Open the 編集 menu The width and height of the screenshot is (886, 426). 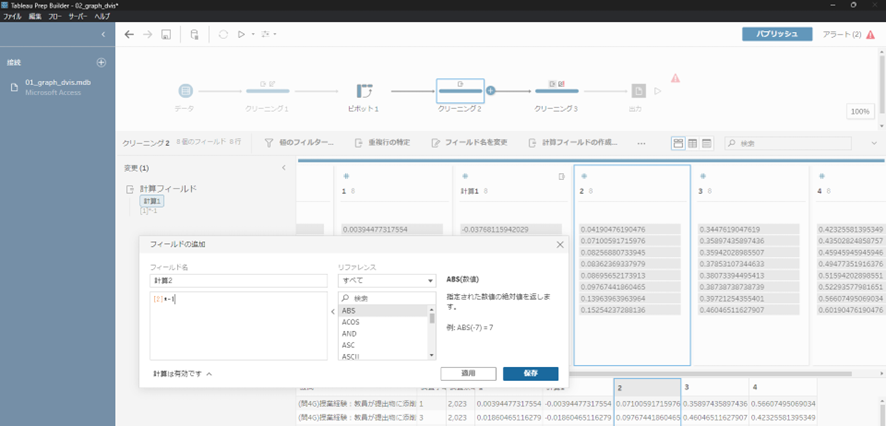click(x=34, y=16)
